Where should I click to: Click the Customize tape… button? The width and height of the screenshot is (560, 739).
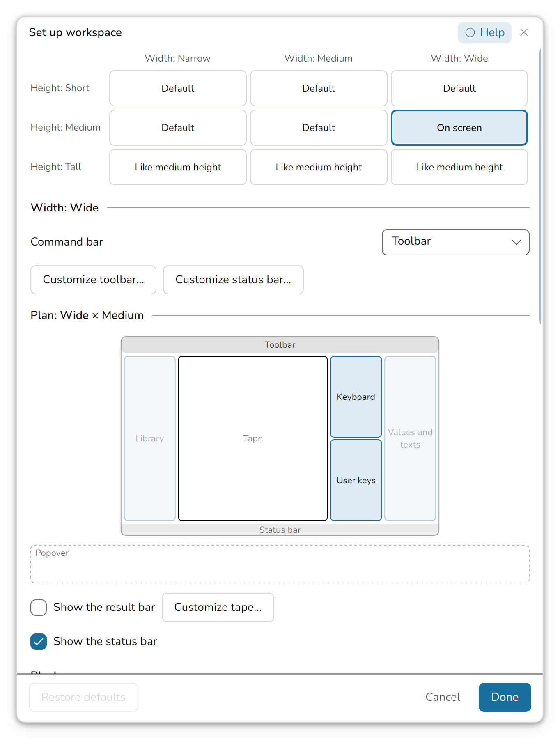coord(218,607)
